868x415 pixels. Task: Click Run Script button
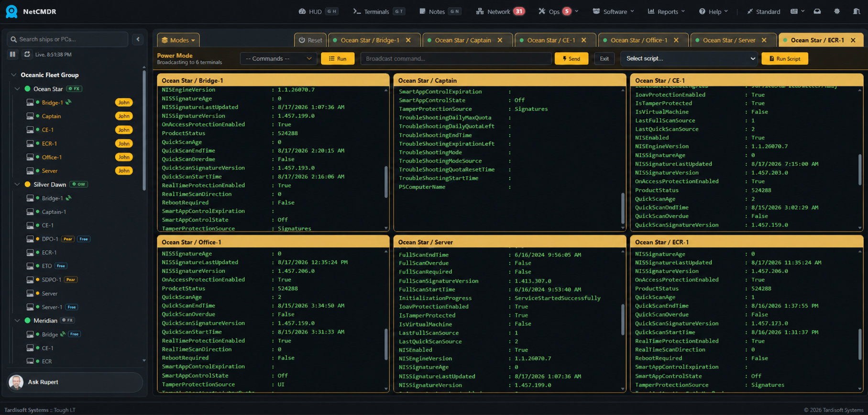click(x=785, y=58)
